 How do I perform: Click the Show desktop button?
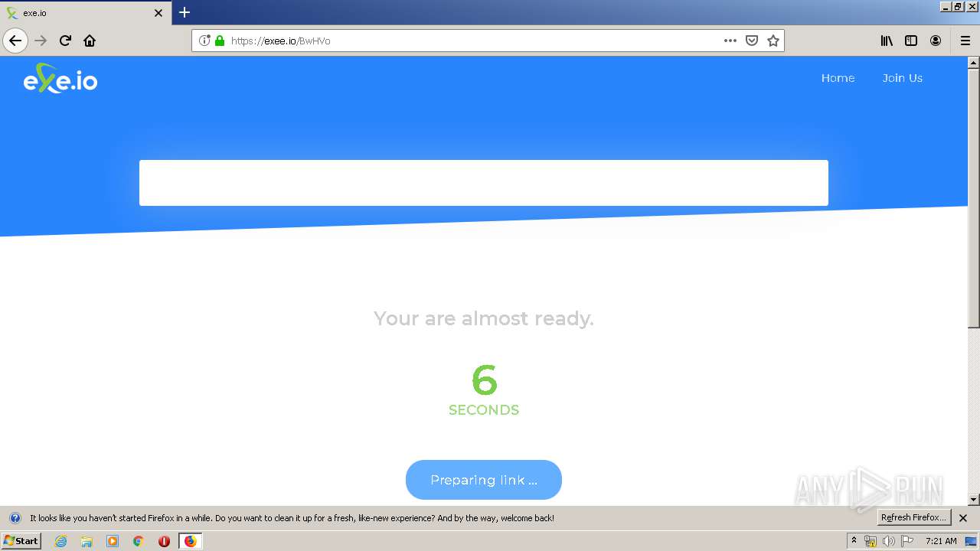[972, 541]
